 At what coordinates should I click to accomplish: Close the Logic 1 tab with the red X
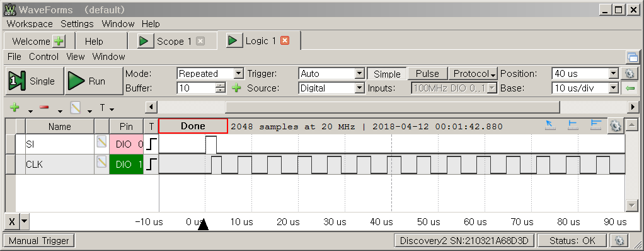click(x=285, y=40)
